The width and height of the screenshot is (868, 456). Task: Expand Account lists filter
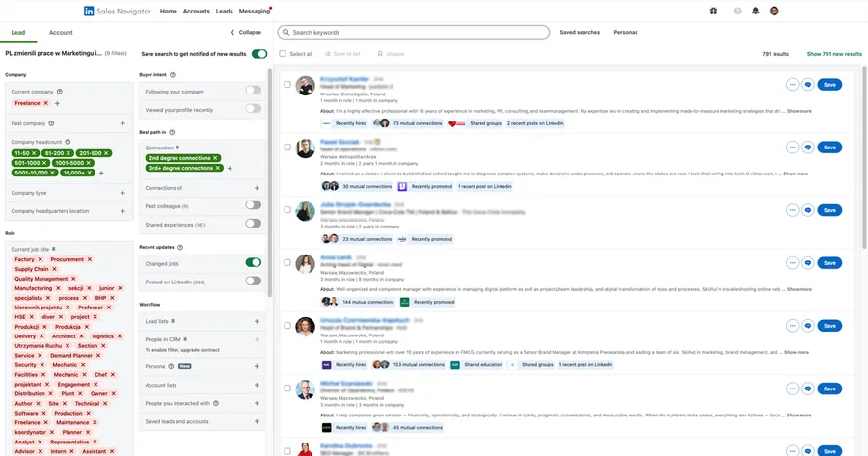[257, 386]
